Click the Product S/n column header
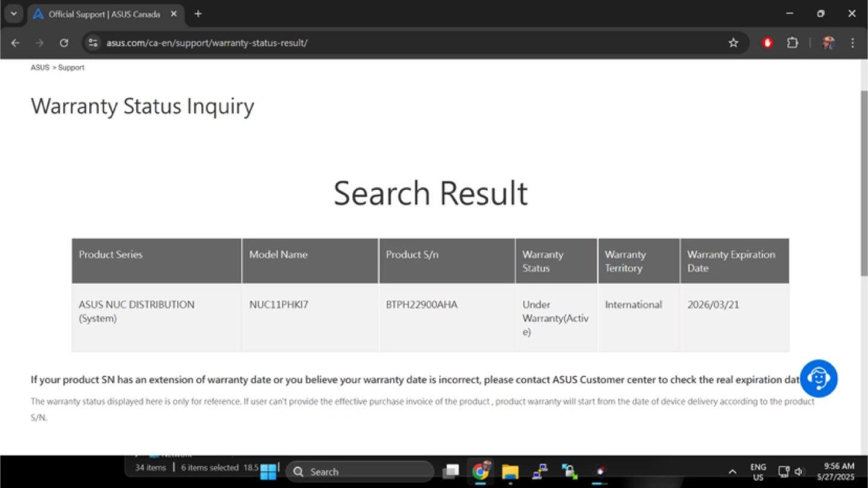868x488 pixels. [x=447, y=261]
